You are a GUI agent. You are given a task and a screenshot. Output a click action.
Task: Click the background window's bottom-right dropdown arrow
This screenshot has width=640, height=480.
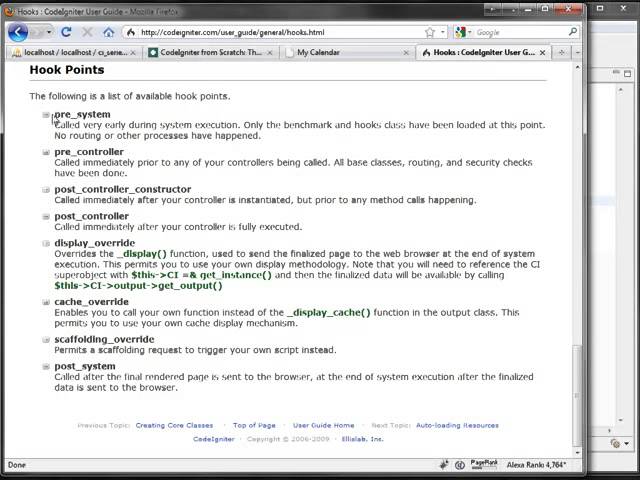coord(627,443)
